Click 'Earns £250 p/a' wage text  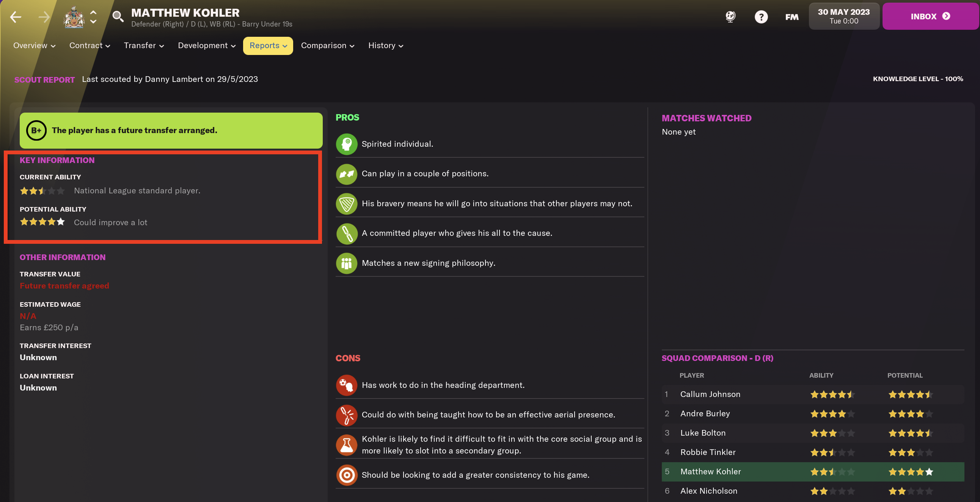(x=49, y=328)
